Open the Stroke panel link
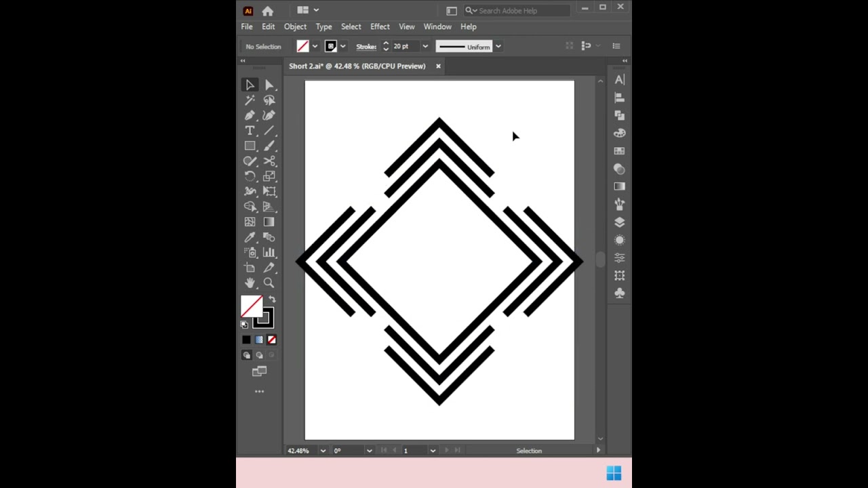 (x=366, y=47)
